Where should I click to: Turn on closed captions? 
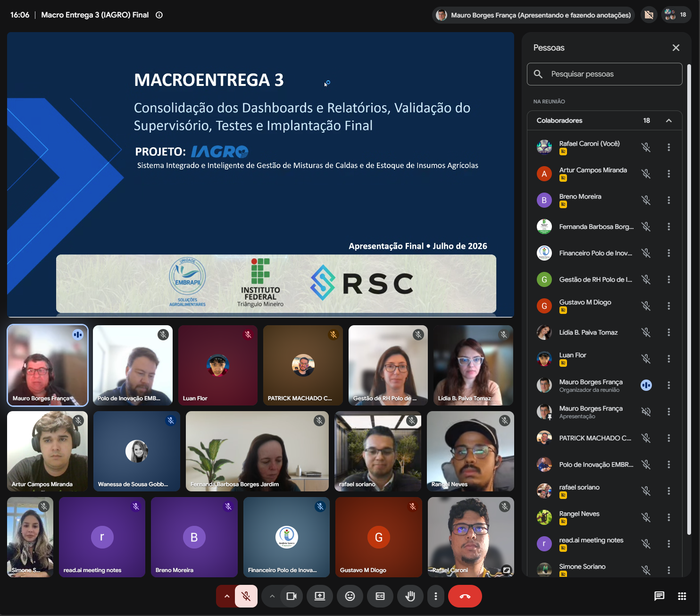(x=380, y=596)
